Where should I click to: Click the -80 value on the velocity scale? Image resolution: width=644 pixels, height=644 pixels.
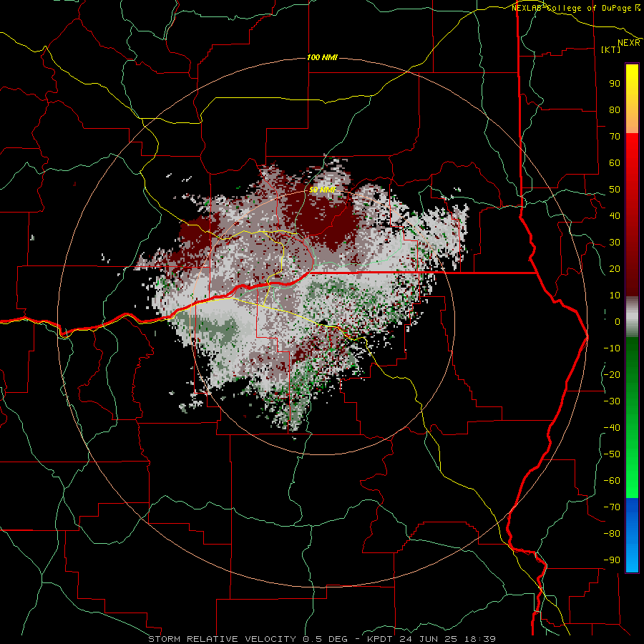[x=612, y=534]
